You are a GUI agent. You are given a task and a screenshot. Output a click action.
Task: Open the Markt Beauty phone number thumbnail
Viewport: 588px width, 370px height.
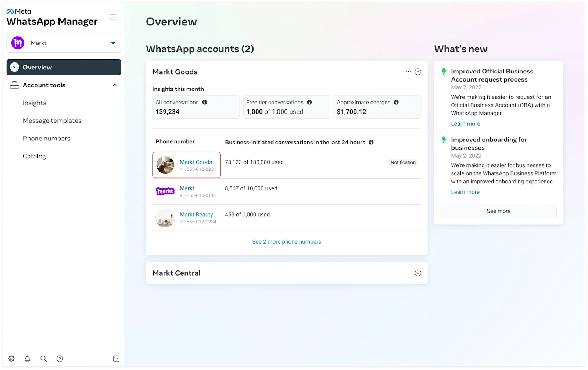165,218
